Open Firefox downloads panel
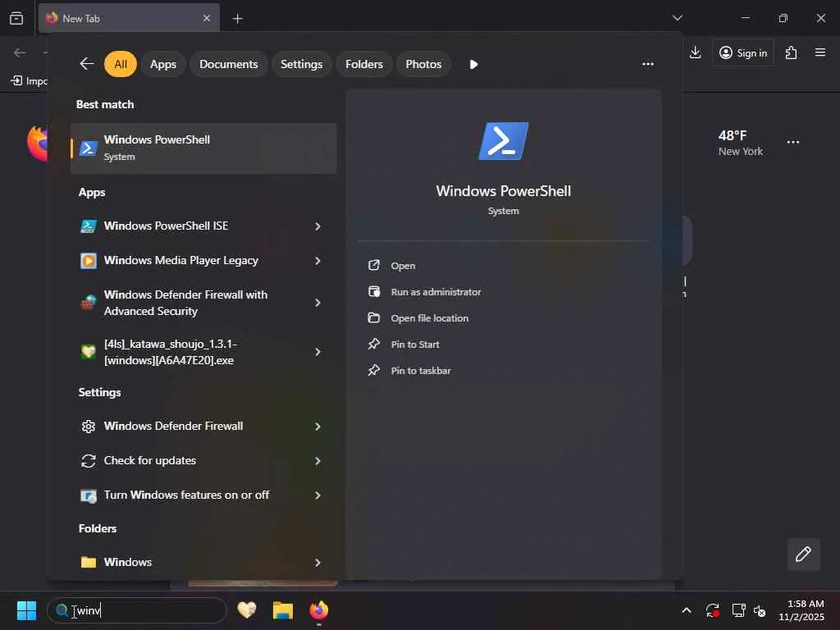Viewport: 840px width, 630px height. click(695, 52)
